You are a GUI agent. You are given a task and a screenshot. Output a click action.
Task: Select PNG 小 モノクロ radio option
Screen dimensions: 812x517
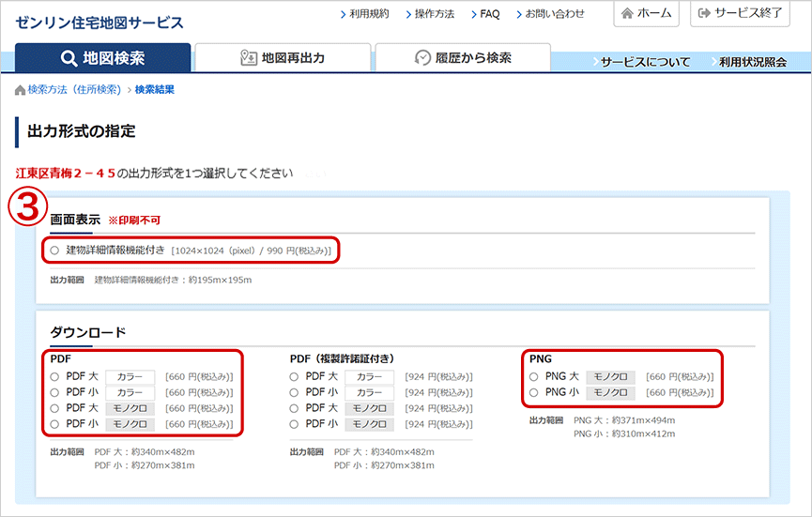click(x=534, y=392)
